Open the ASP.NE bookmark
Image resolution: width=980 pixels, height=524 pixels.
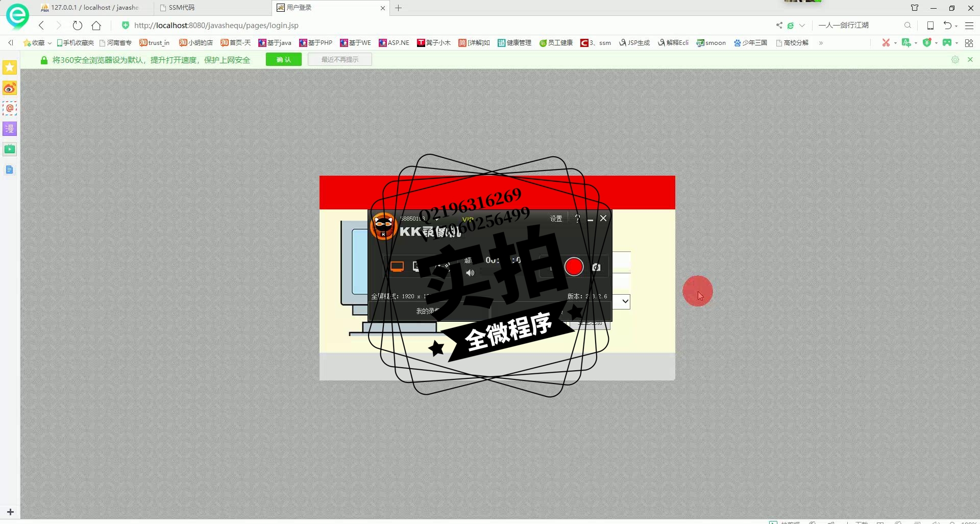point(394,43)
